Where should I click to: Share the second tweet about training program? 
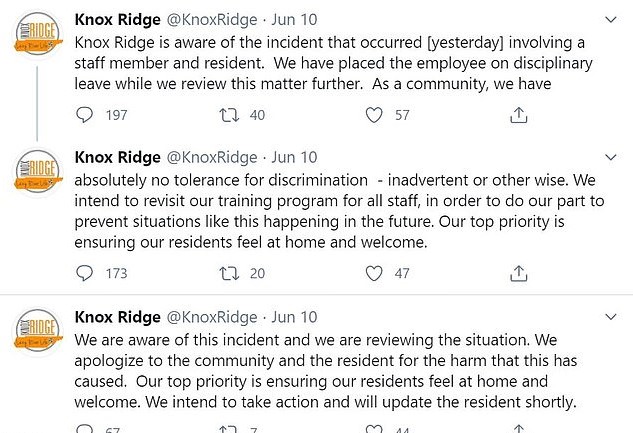tap(518, 272)
